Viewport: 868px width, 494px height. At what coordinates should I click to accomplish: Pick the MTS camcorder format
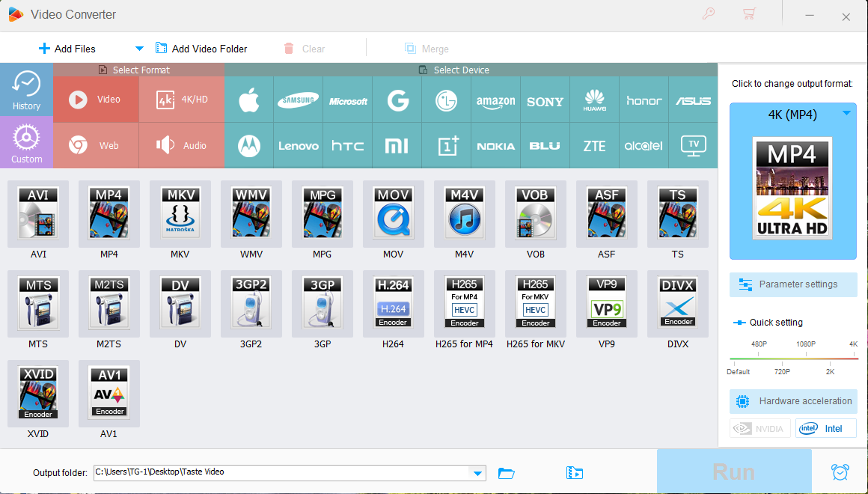(38, 303)
